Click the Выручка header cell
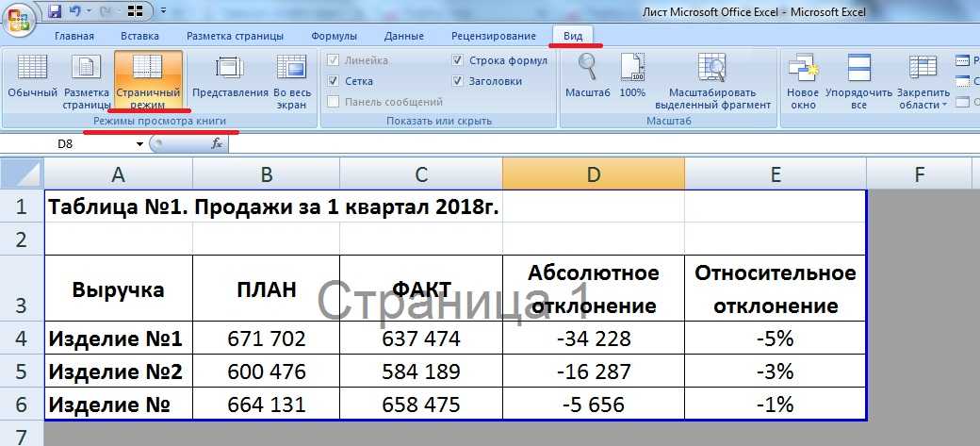 click(118, 289)
